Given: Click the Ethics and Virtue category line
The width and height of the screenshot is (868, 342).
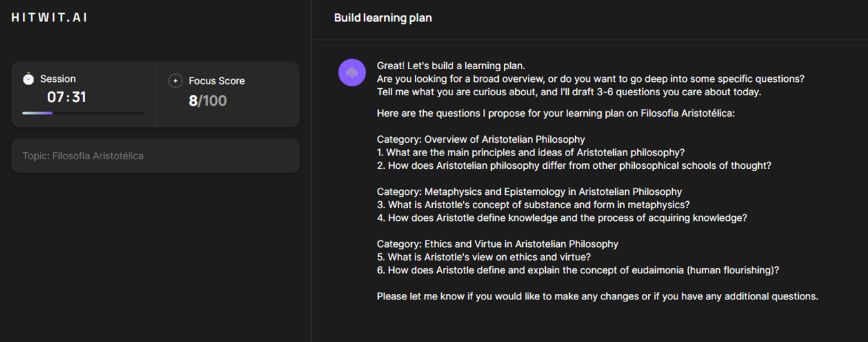Looking at the screenshot, I should click(498, 244).
